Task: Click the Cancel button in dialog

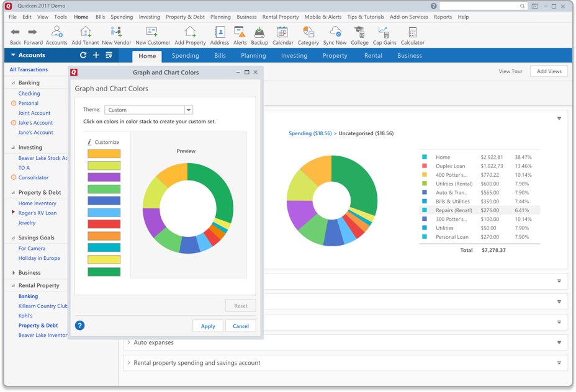Action: point(241,326)
